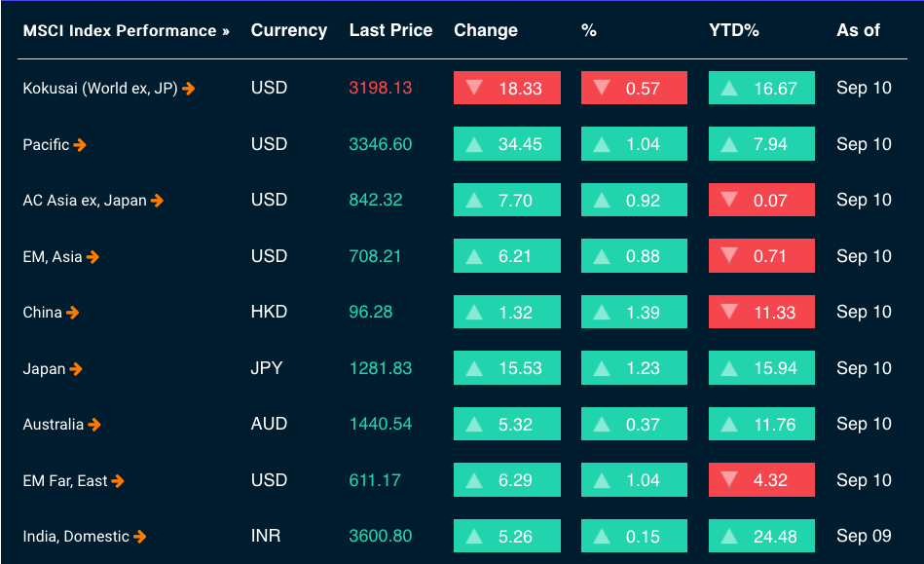This screenshot has width=924, height=564.
Task: Click the red 18.33 change cell for Kokusai
Action: tap(506, 89)
